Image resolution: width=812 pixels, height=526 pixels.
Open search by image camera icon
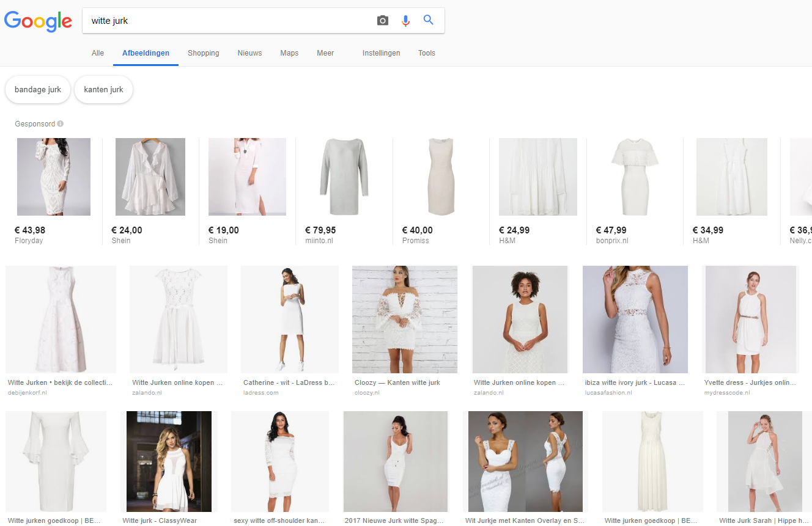click(x=383, y=21)
